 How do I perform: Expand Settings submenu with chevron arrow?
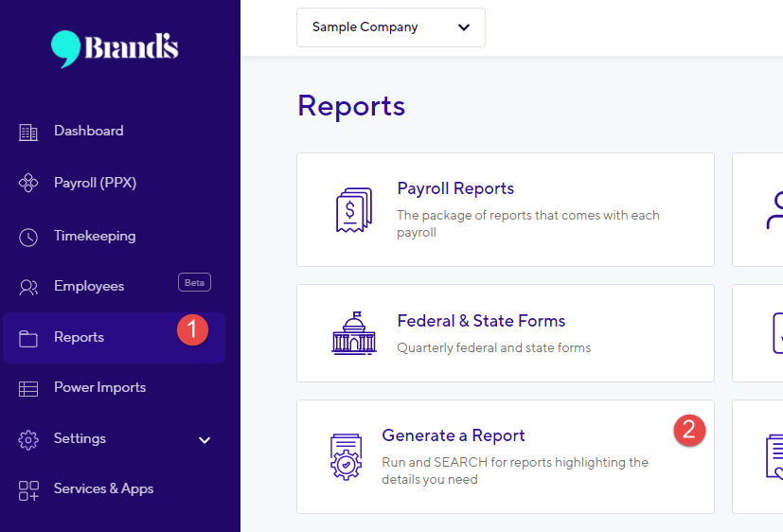tap(205, 440)
